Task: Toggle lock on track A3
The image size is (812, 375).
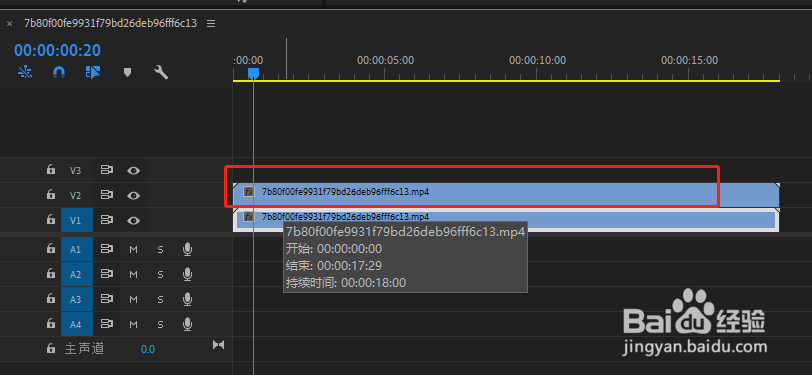Action: click(50, 299)
